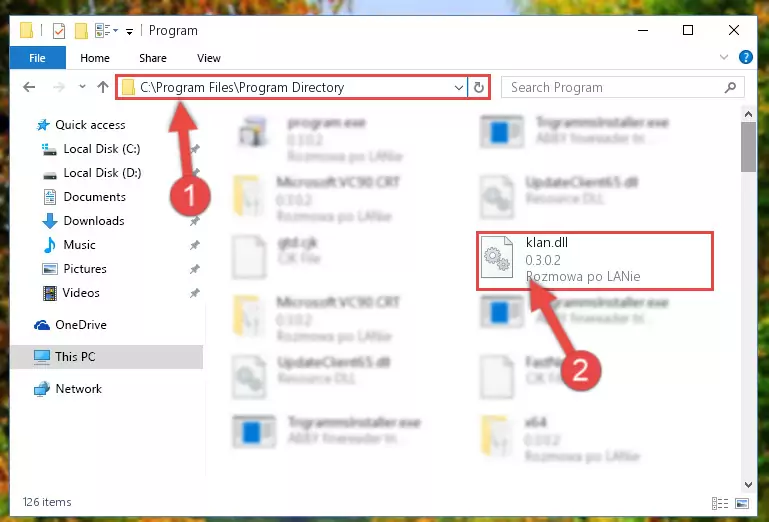Click the search magnifier icon
This screenshot has height=522, width=769.
[730, 87]
